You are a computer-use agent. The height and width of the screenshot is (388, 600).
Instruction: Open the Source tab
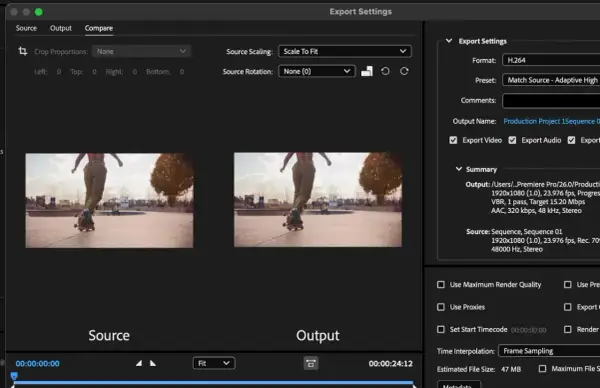[x=26, y=28]
